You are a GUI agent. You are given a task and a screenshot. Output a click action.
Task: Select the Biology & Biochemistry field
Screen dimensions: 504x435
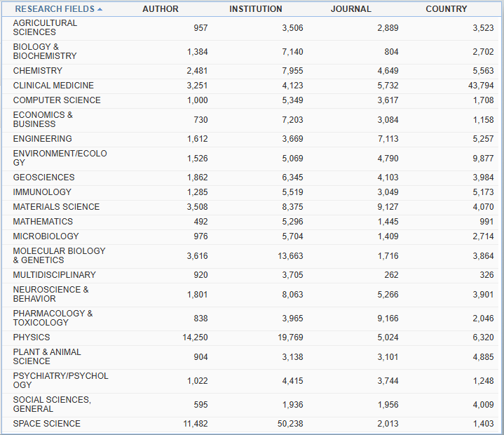point(45,51)
